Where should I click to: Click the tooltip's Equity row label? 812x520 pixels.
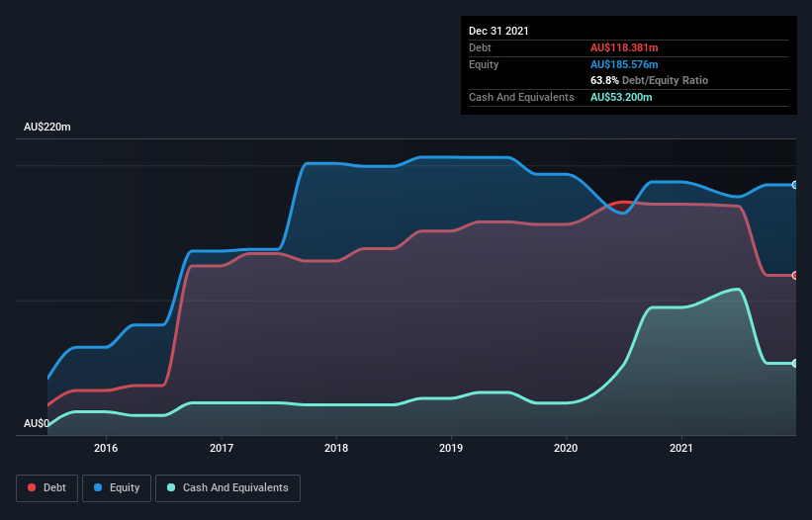(x=484, y=64)
